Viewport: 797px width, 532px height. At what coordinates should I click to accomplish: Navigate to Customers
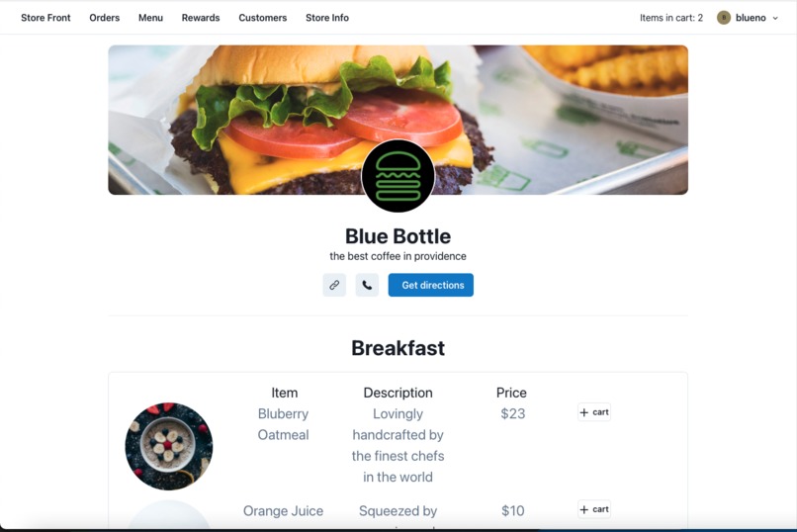263,18
